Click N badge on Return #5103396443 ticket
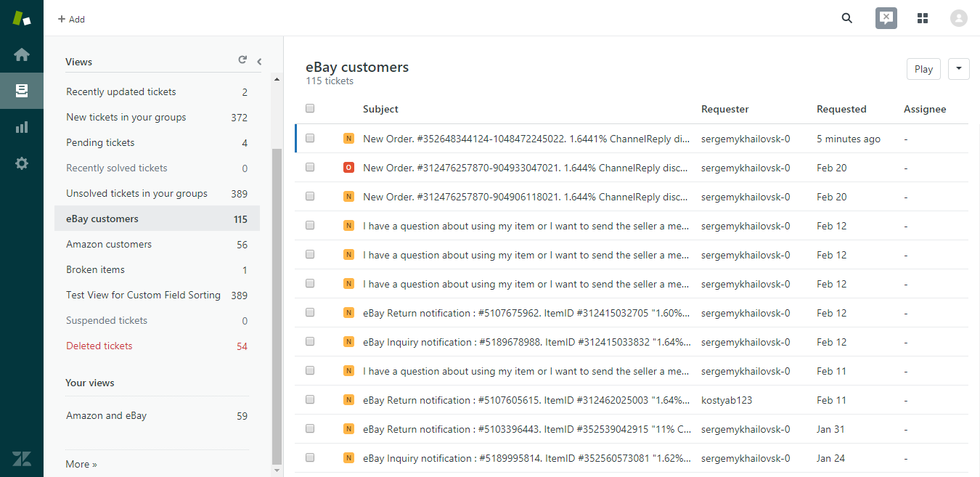 pos(348,429)
